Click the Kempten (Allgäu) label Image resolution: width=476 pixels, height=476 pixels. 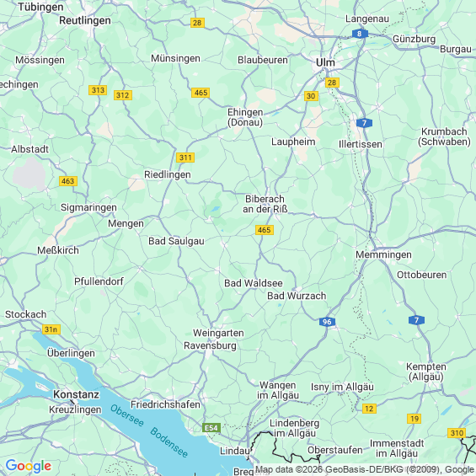point(426,372)
